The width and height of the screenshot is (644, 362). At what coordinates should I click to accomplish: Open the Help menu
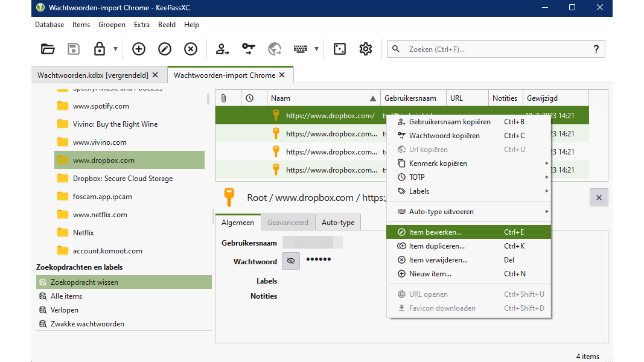click(x=191, y=25)
